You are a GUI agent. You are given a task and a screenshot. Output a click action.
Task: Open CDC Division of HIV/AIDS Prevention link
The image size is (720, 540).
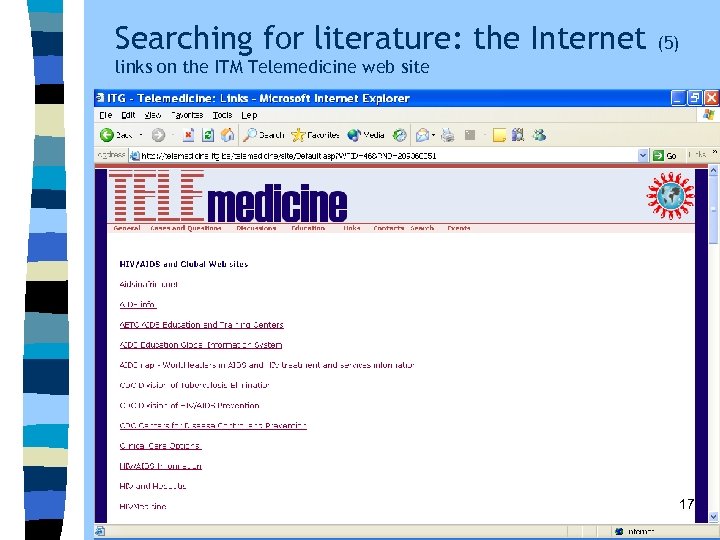(x=189, y=405)
